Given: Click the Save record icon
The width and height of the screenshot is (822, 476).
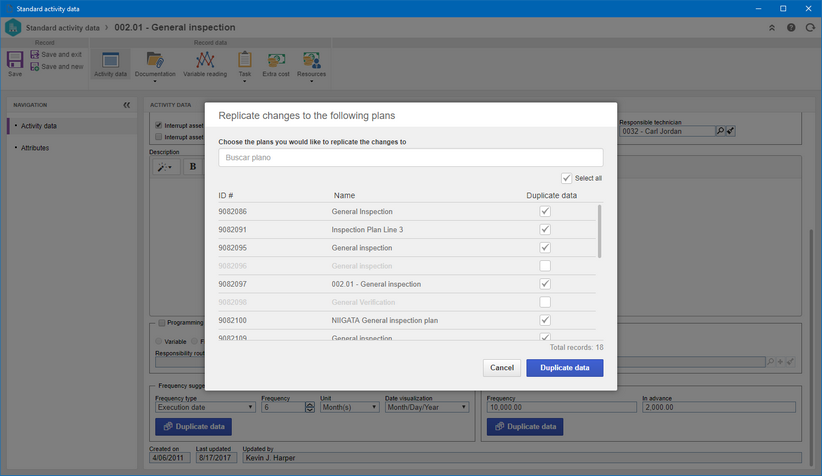Looking at the screenshot, I should pyautogui.click(x=15, y=60).
